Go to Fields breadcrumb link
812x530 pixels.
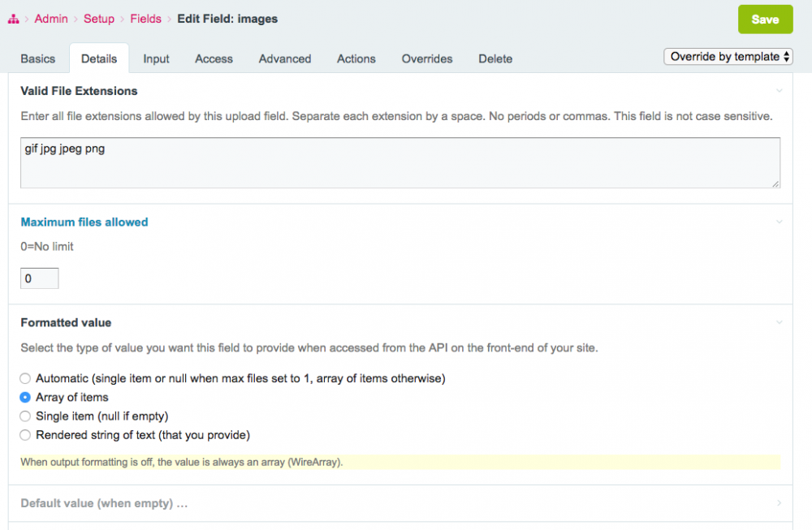pos(145,19)
